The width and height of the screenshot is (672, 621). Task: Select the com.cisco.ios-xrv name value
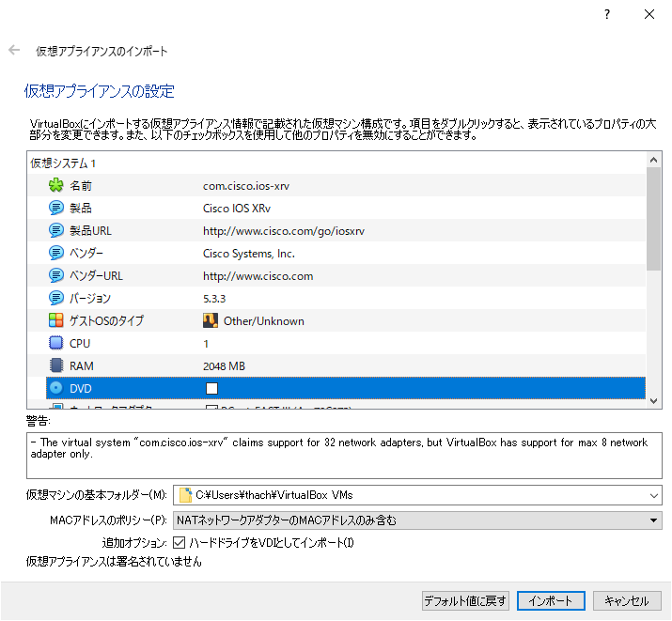[246, 186]
